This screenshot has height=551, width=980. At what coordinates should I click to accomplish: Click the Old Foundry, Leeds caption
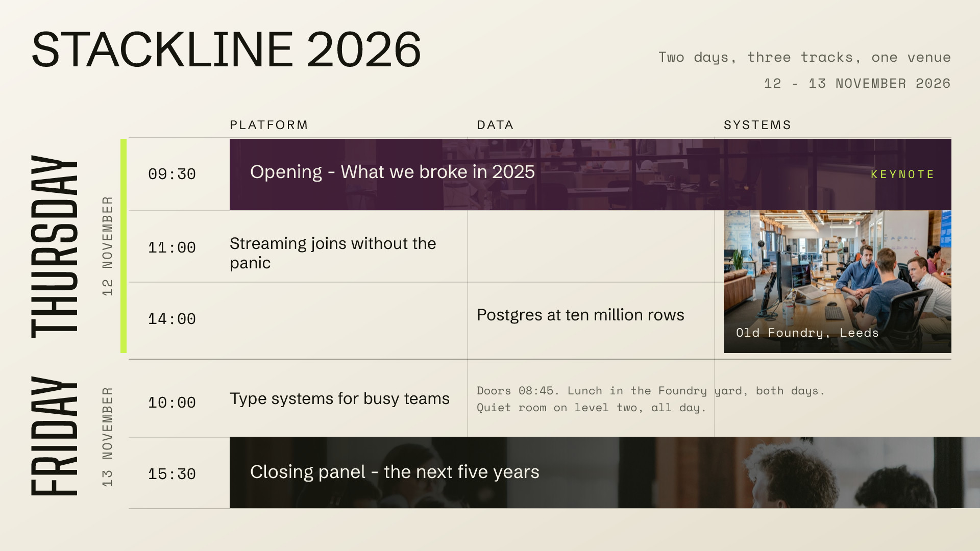point(807,333)
